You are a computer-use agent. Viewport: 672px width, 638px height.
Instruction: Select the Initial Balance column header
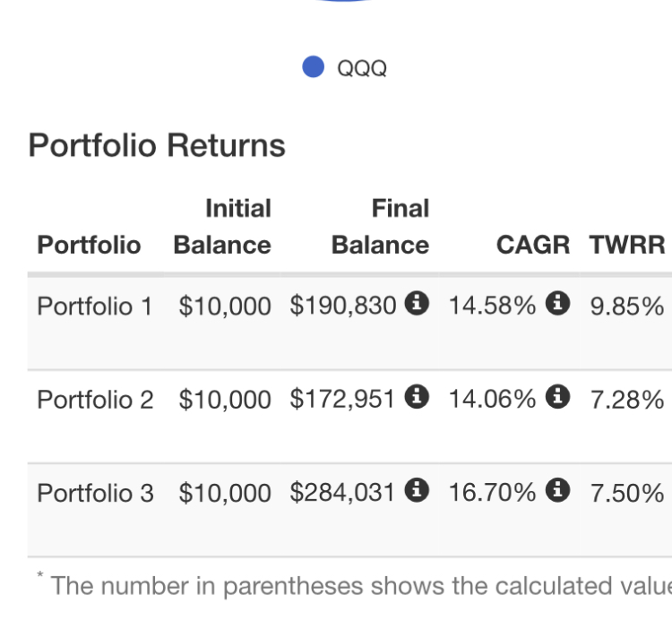pyautogui.click(x=222, y=227)
